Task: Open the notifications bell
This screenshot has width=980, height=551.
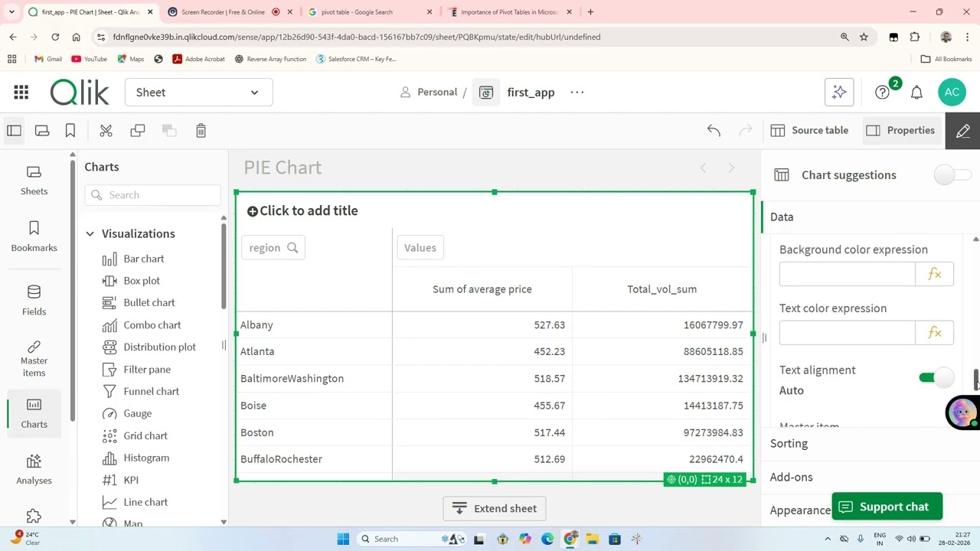Action: coord(916,92)
